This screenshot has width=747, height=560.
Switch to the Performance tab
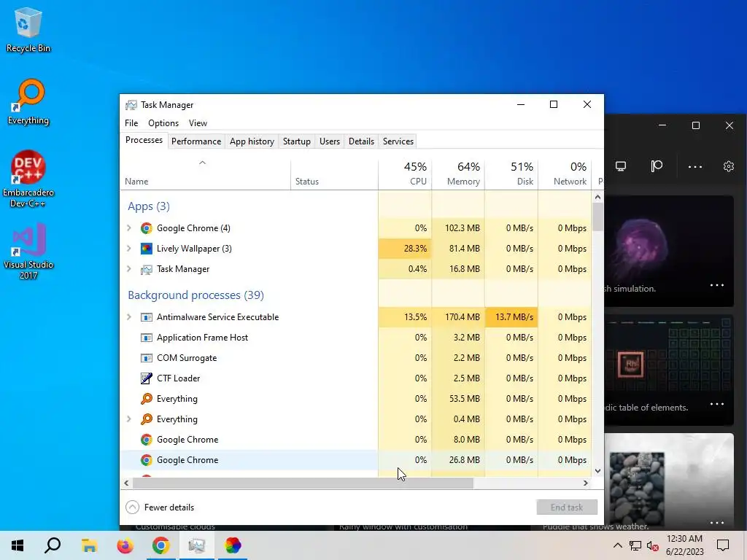(196, 141)
